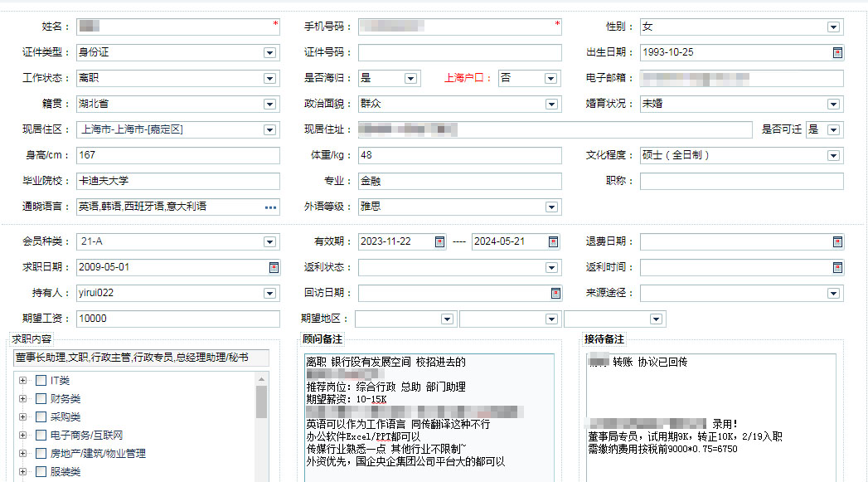
Task: Open the 求职日期 calendar picker
Action: [x=274, y=268]
